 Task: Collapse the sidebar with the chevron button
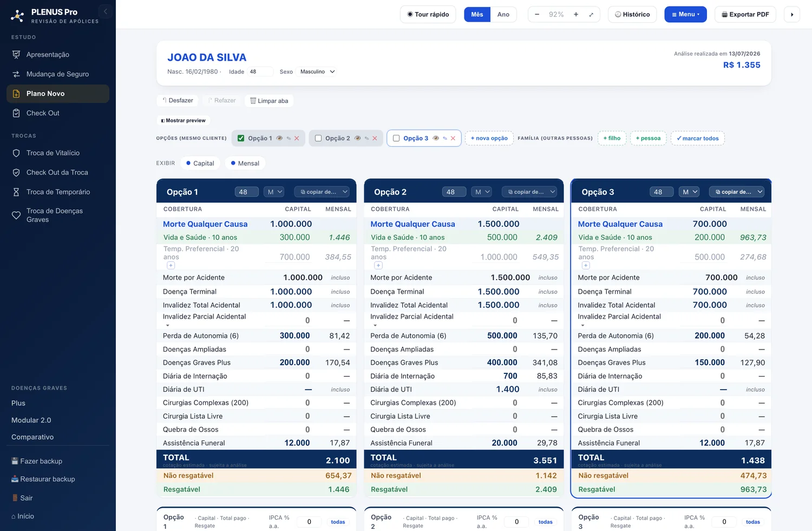[x=106, y=11]
